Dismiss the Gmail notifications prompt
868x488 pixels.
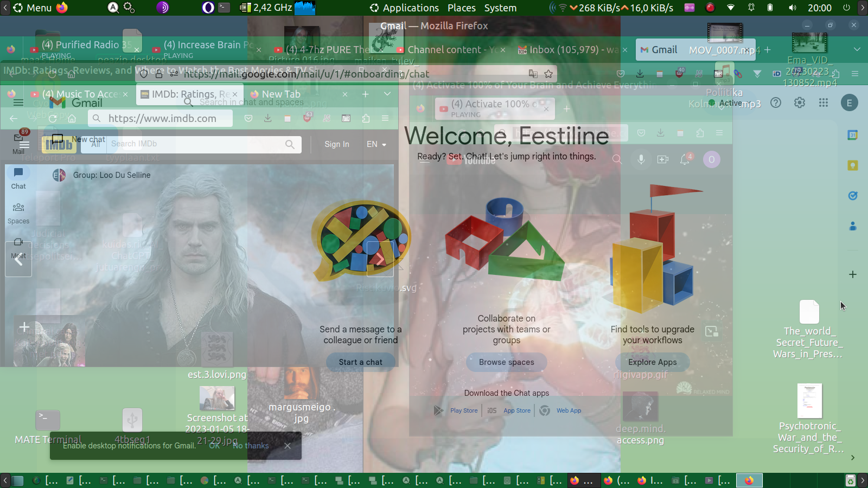click(288, 446)
